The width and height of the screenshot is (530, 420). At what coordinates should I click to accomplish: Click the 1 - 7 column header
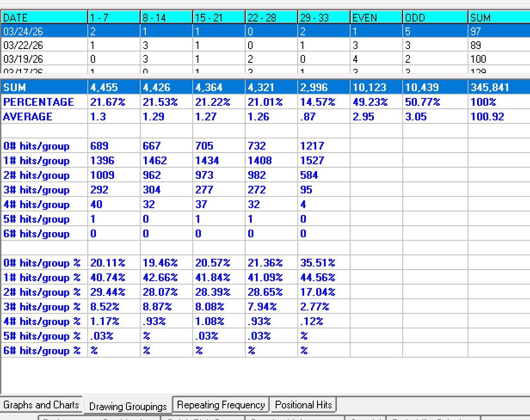(x=114, y=18)
